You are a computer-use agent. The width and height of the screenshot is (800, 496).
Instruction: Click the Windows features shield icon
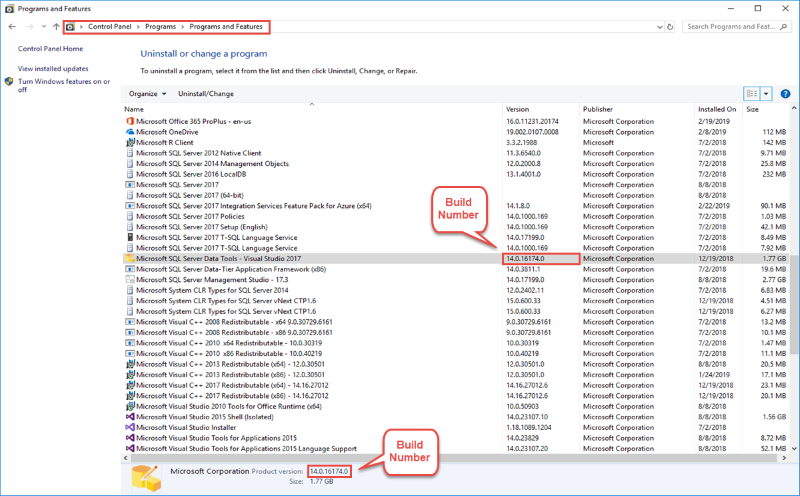pos(9,82)
